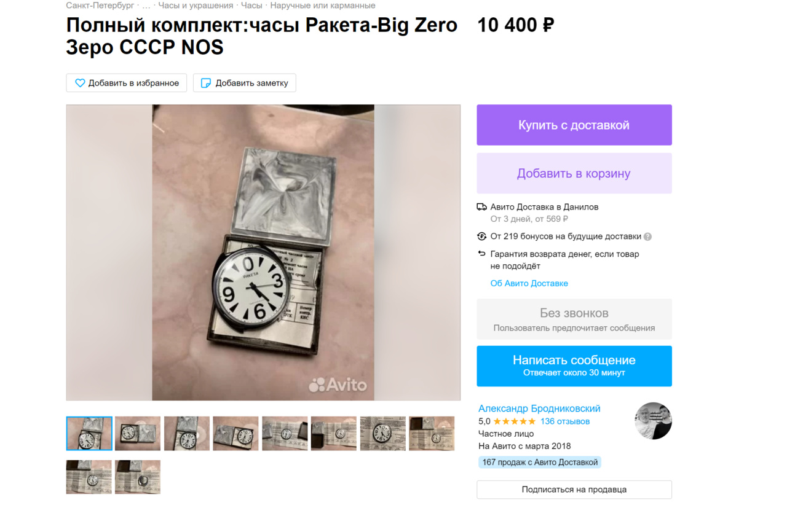
Task: Add item with Добавить в корзину button
Action: tap(574, 173)
